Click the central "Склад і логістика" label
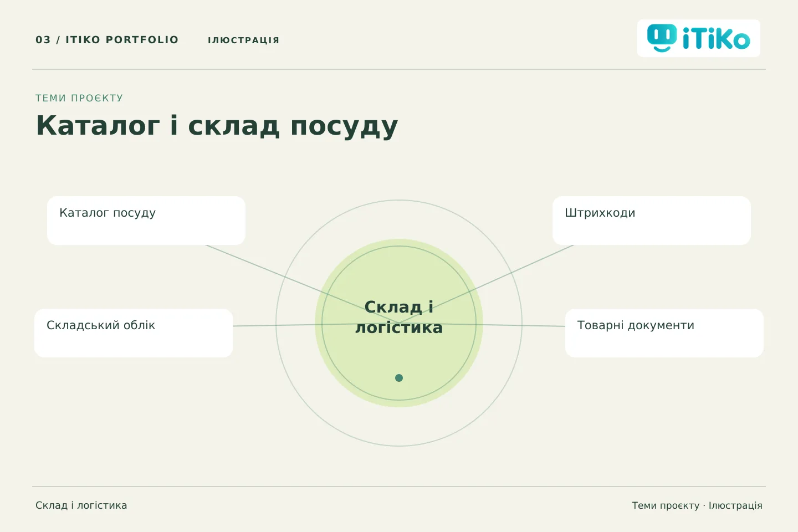The width and height of the screenshot is (798, 532). tap(399, 317)
